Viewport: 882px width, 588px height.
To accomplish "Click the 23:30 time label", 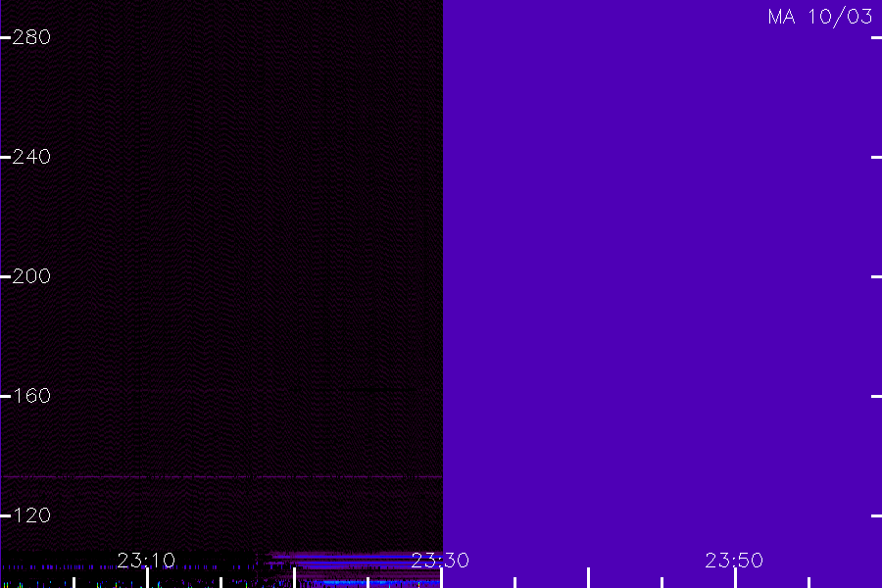I will point(440,561).
